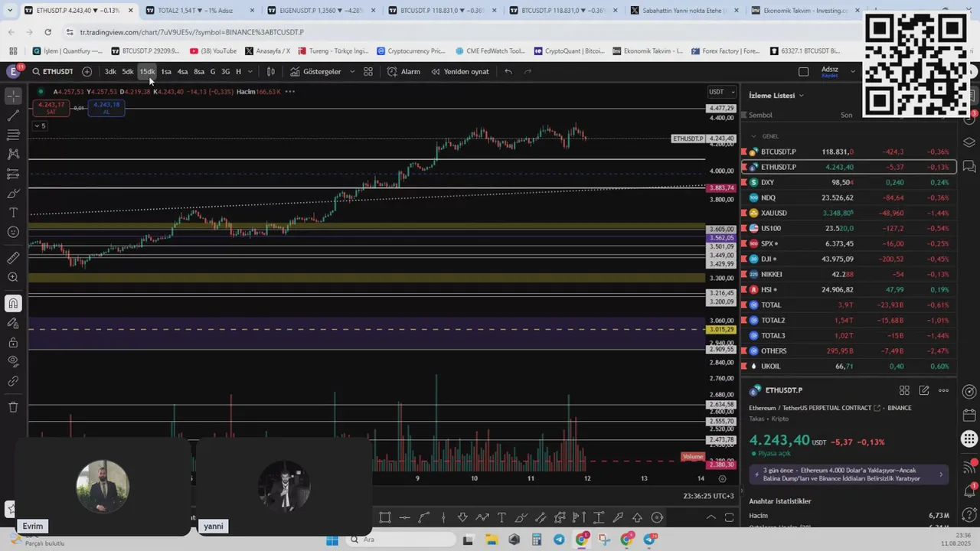Open ETHUSDT symbol search
980x551 pixels.
coord(52,71)
